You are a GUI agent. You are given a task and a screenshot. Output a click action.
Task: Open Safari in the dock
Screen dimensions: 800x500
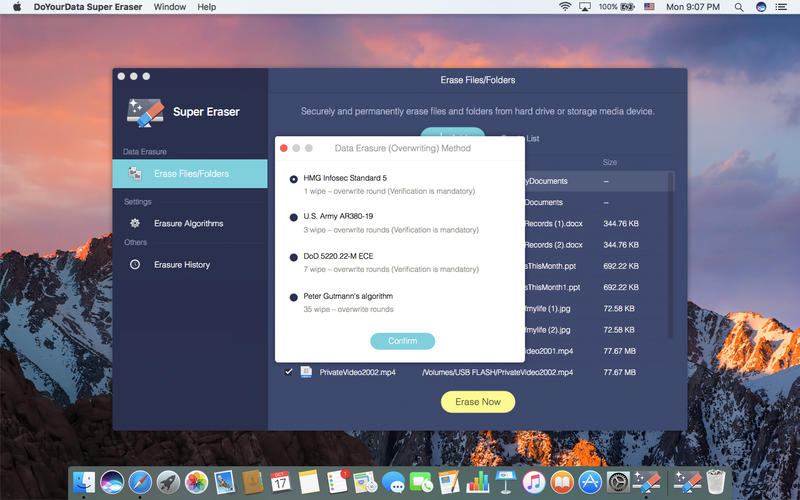pos(140,482)
